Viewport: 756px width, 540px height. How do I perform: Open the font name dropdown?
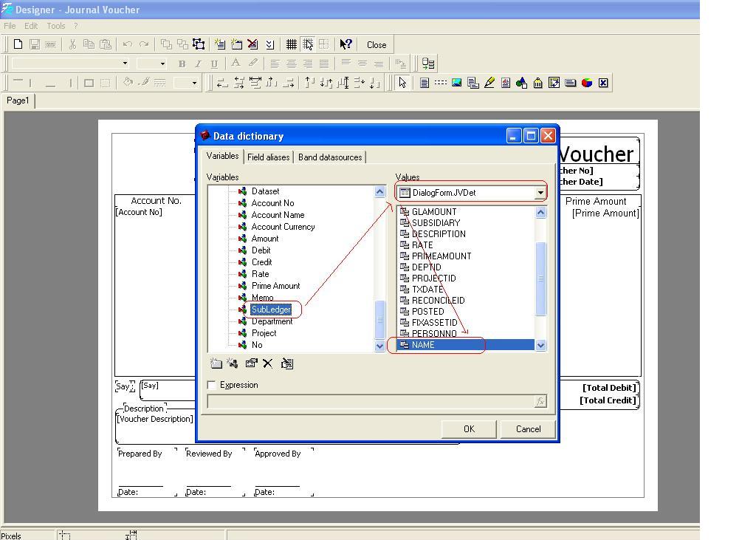125,64
